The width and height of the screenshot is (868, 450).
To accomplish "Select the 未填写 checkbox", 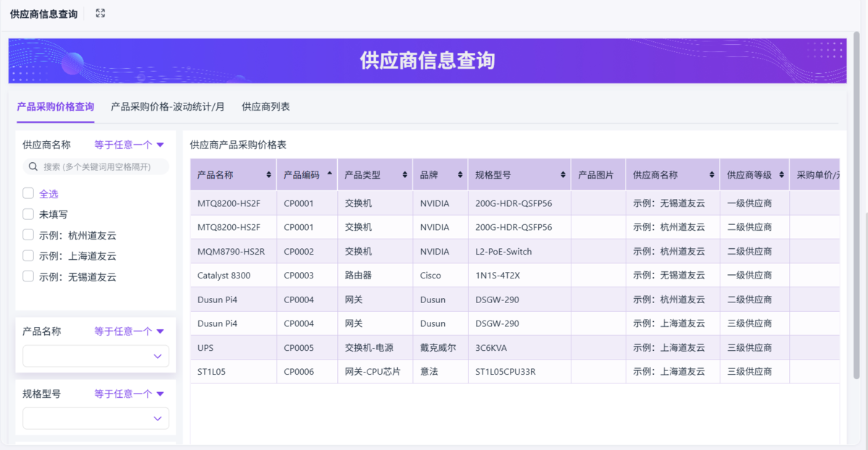I will [x=28, y=214].
